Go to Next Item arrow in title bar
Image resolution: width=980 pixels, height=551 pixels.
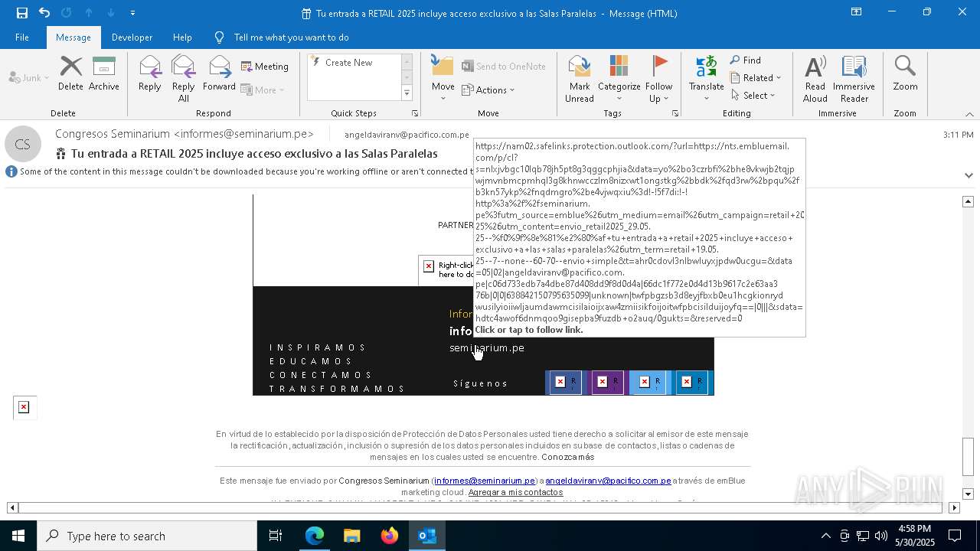pyautogui.click(x=111, y=13)
